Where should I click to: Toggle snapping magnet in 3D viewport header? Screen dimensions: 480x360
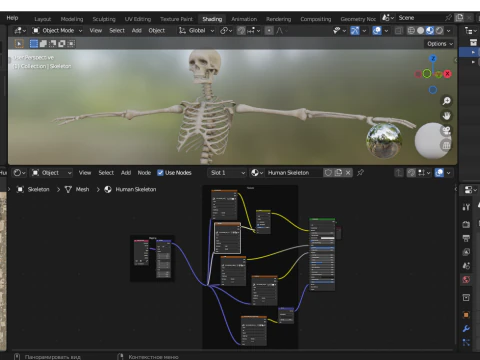(241, 31)
